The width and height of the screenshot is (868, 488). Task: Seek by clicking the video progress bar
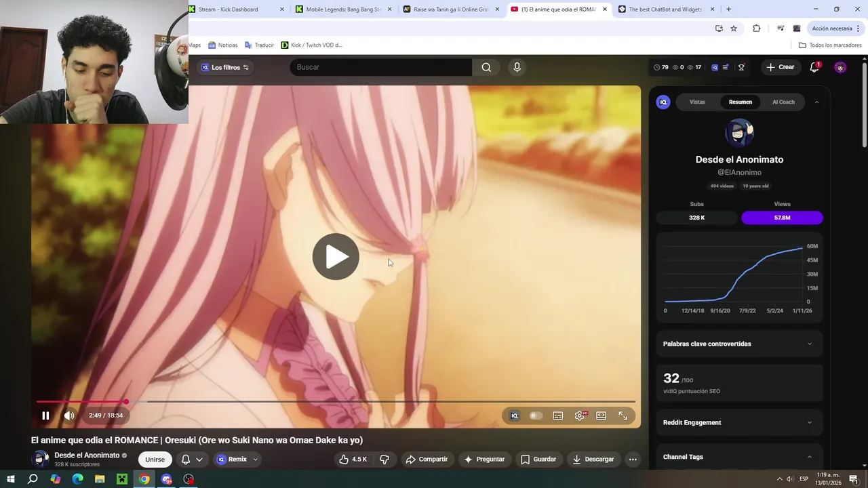[336, 402]
